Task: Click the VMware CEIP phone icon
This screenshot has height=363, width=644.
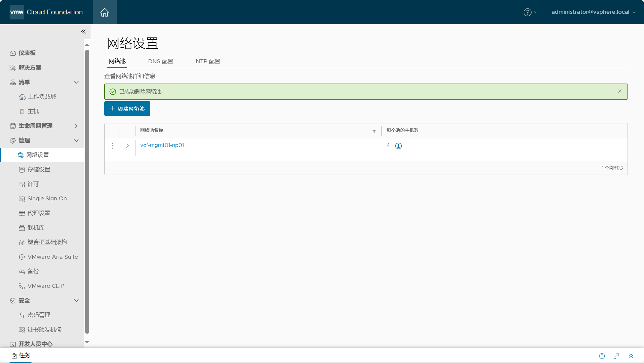Action: (x=22, y=286)
